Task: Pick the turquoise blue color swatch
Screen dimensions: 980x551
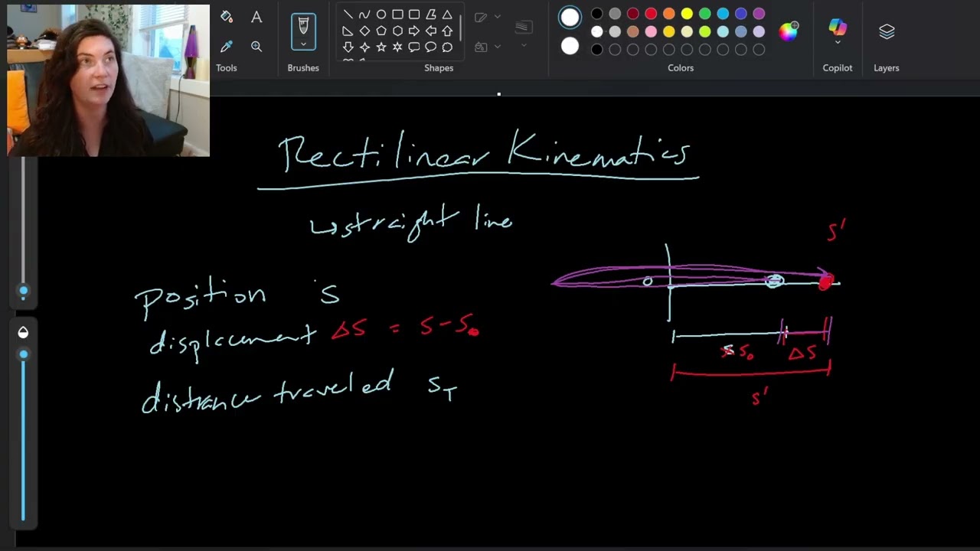Action: click(x=723, y=14)
